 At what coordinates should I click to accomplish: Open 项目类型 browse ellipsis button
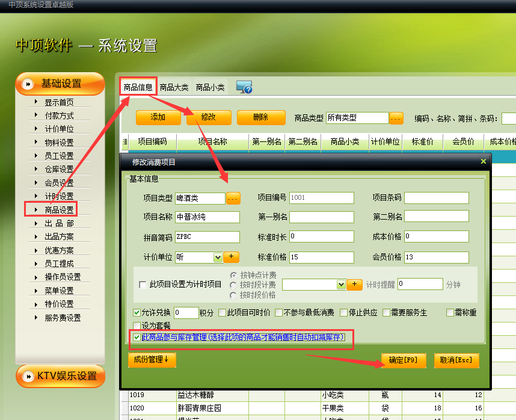[x=233, y=199]
